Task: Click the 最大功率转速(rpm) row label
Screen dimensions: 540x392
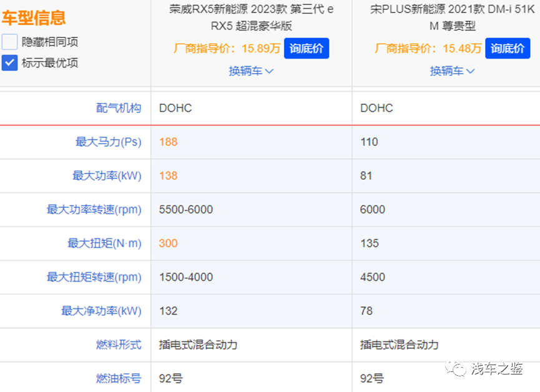Action: click(94, 210)
